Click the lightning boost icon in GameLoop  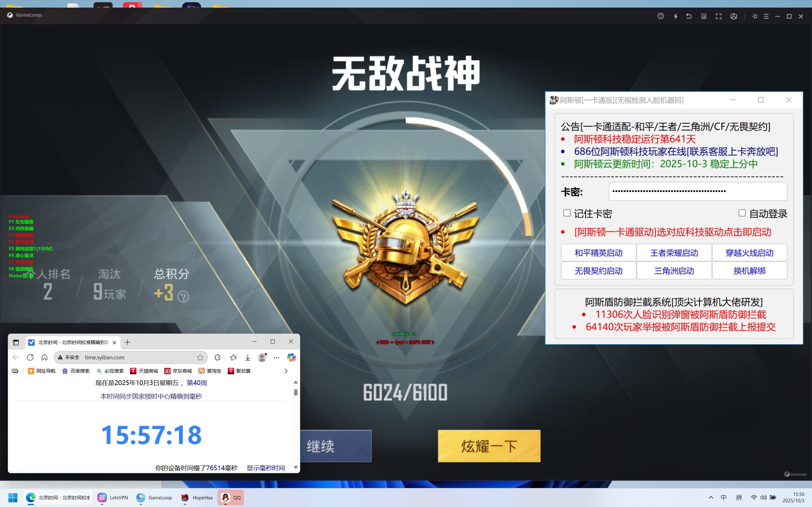tap(675, 16)
